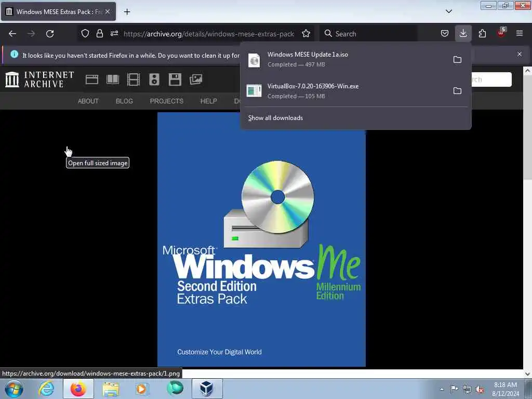Image resolution: width=532 pixels, height=399 pixels.
Task: Close the downloads panel via toolbar download icon
Action: click(x=463, y=33)
